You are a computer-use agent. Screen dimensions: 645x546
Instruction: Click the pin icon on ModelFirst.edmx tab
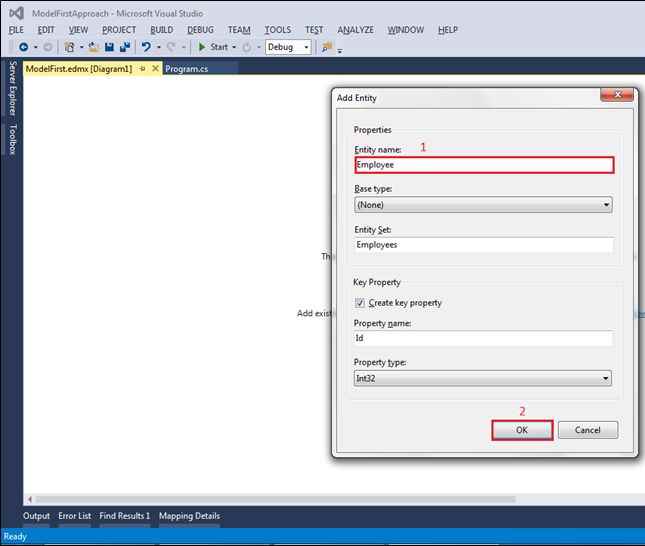coord(142,68)
